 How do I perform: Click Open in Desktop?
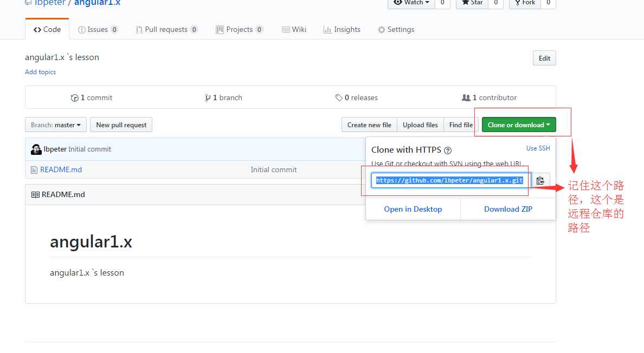413,209
